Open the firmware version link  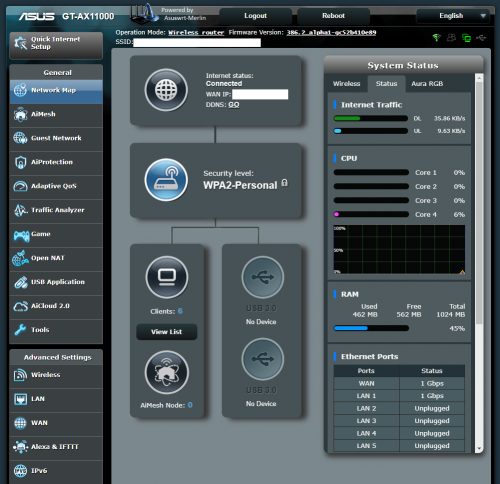click(331, 33)
